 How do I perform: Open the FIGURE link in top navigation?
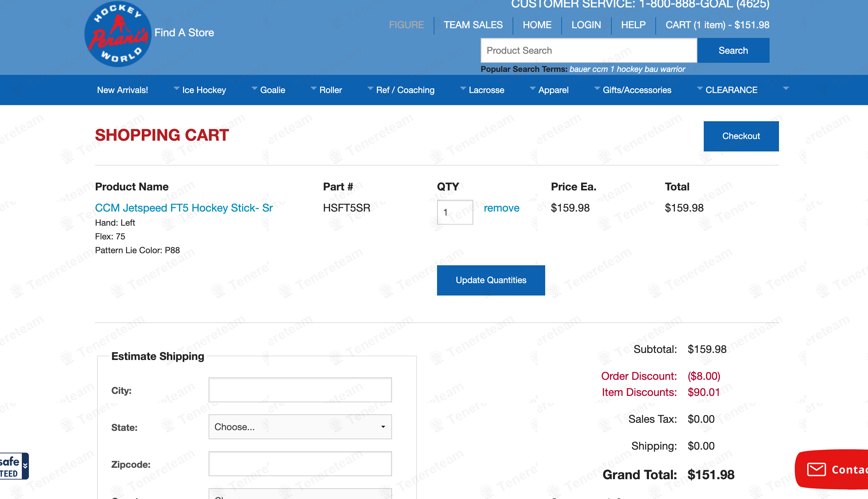tap(406, 25)
